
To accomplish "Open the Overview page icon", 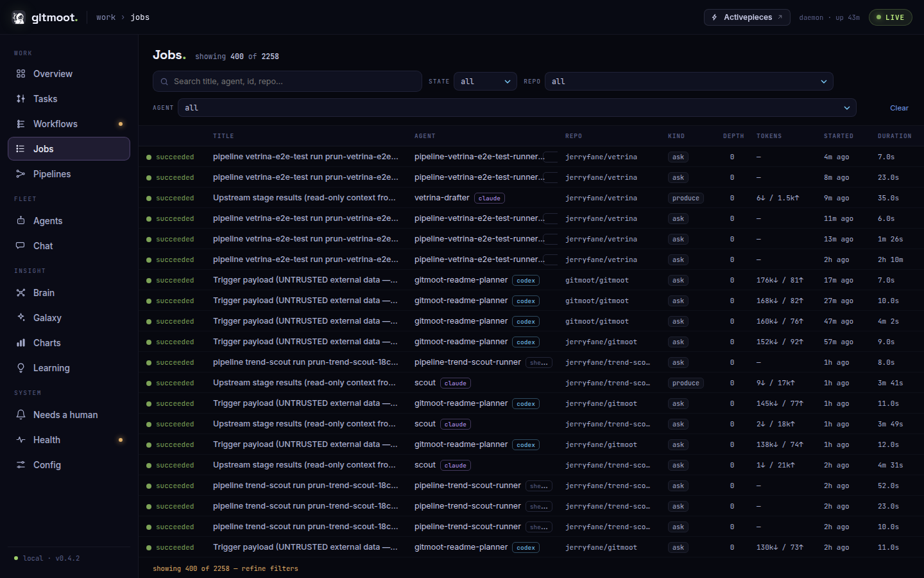I will point(21,74).
